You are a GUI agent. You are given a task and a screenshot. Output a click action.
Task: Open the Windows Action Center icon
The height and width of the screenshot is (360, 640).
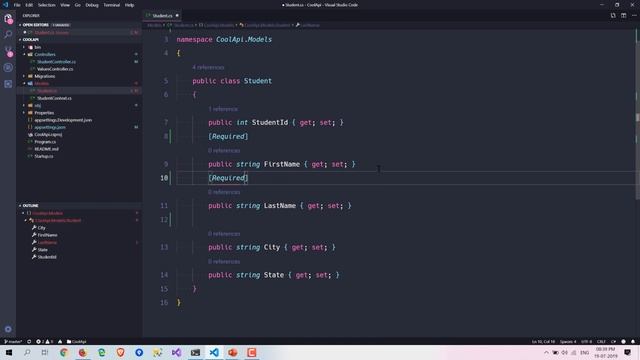(627, 353)
